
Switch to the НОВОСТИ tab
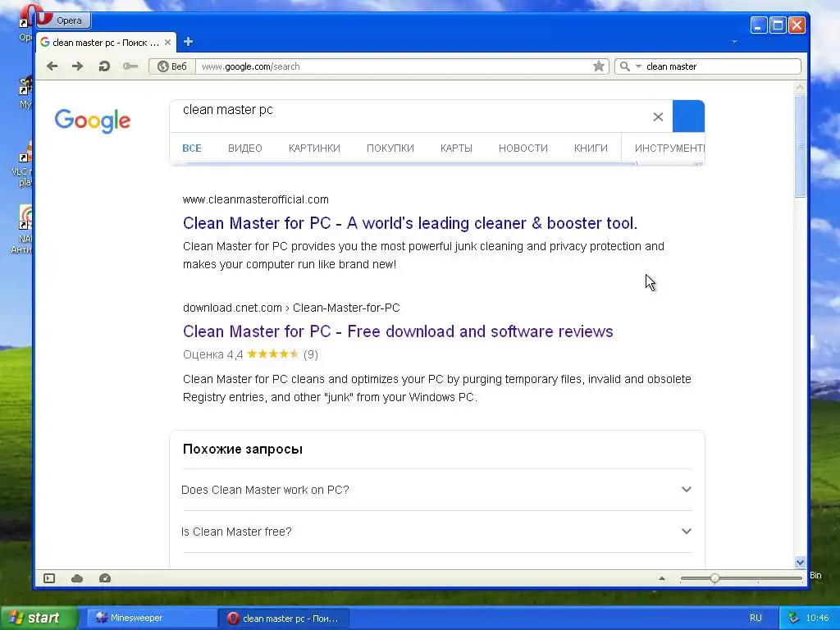523,148
